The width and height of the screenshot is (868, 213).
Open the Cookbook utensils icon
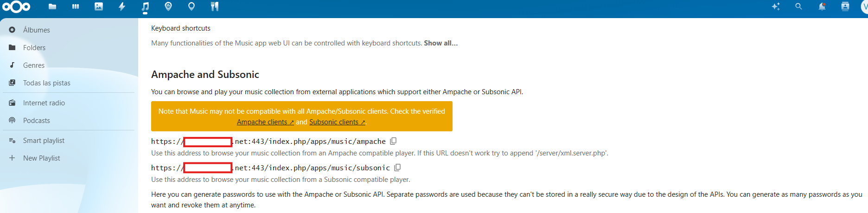[x=215, y=6]
